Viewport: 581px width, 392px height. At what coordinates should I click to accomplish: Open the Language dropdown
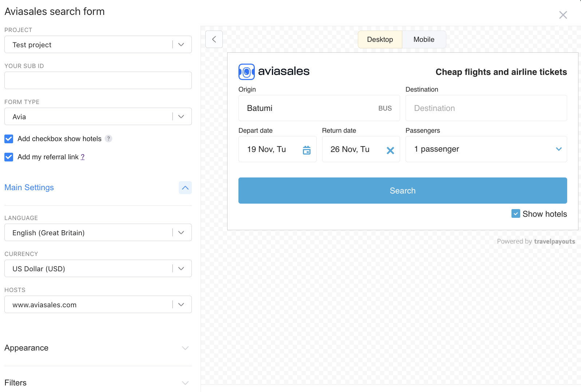[x=98, y=232]
